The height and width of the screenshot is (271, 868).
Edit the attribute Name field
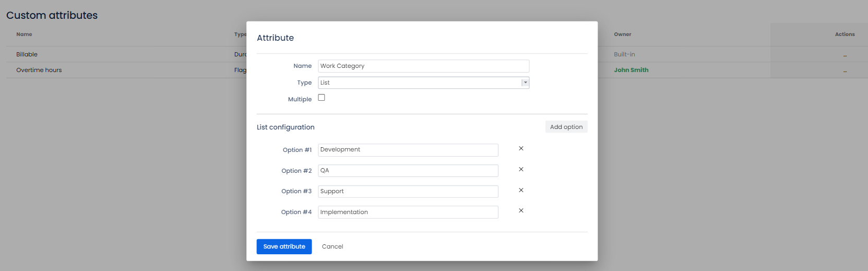(423, 66)
